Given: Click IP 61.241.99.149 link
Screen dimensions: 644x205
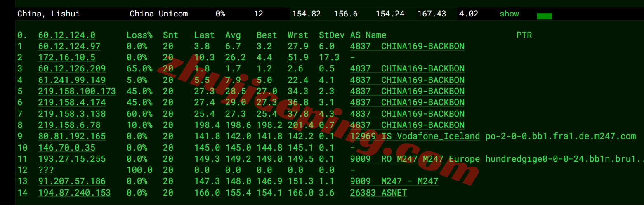Looking at the screenshot, I should coord(72,80).
